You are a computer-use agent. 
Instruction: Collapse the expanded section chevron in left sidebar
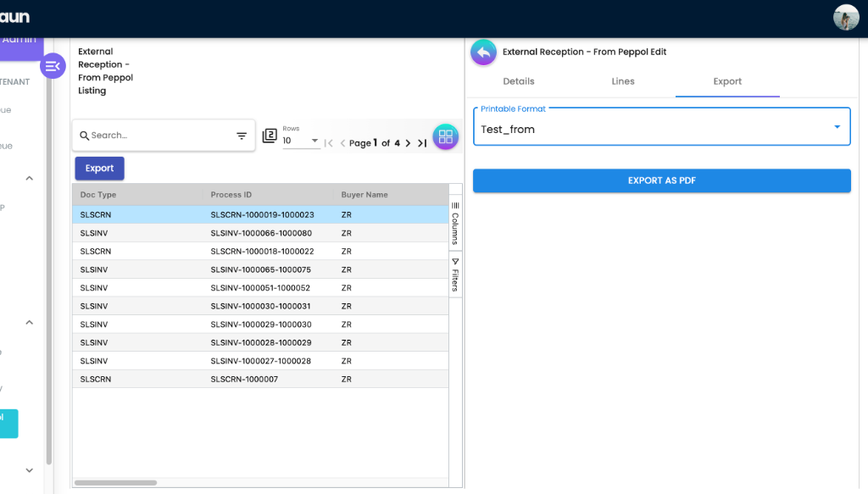pos(29,178)
